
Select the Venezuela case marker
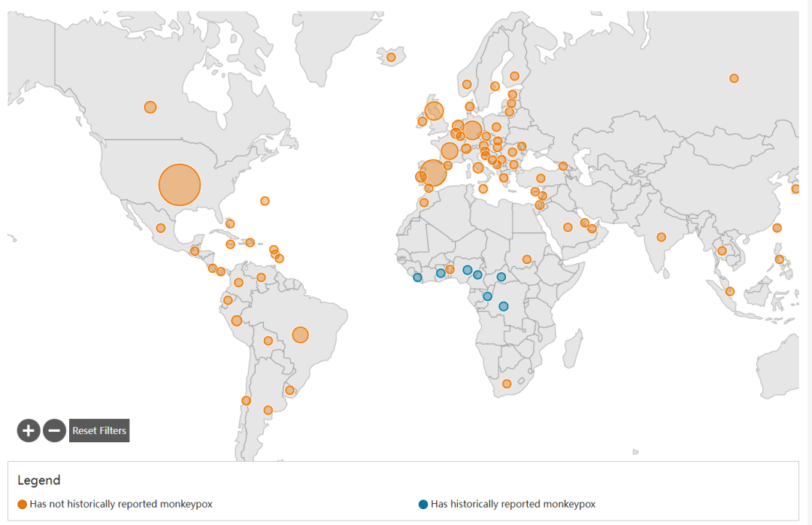coord(261,278)
